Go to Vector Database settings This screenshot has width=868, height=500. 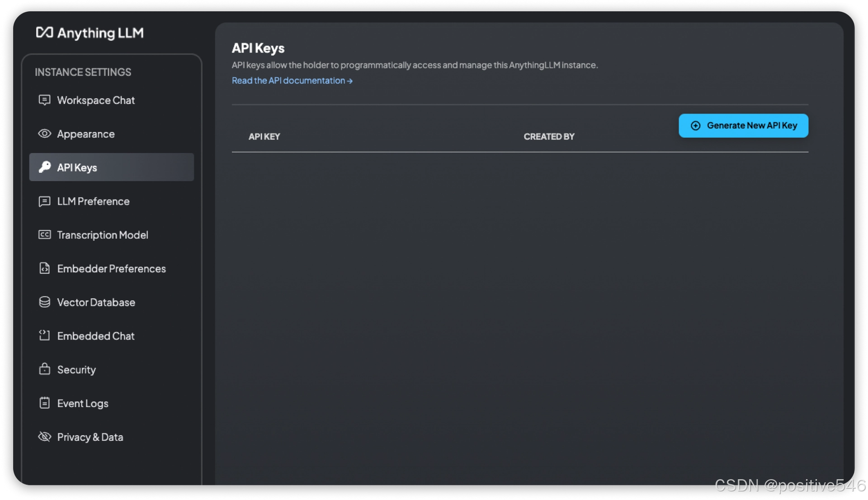[96, 302]
